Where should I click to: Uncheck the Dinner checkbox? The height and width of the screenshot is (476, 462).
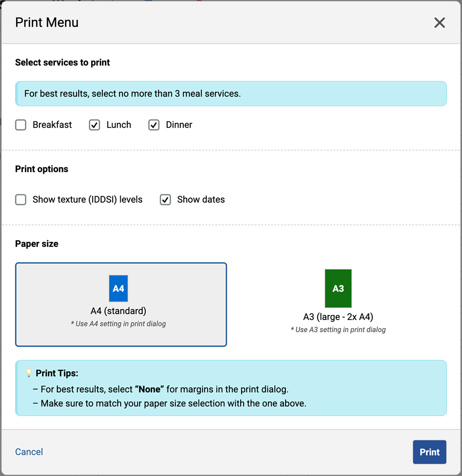click(x=154, y=125)
